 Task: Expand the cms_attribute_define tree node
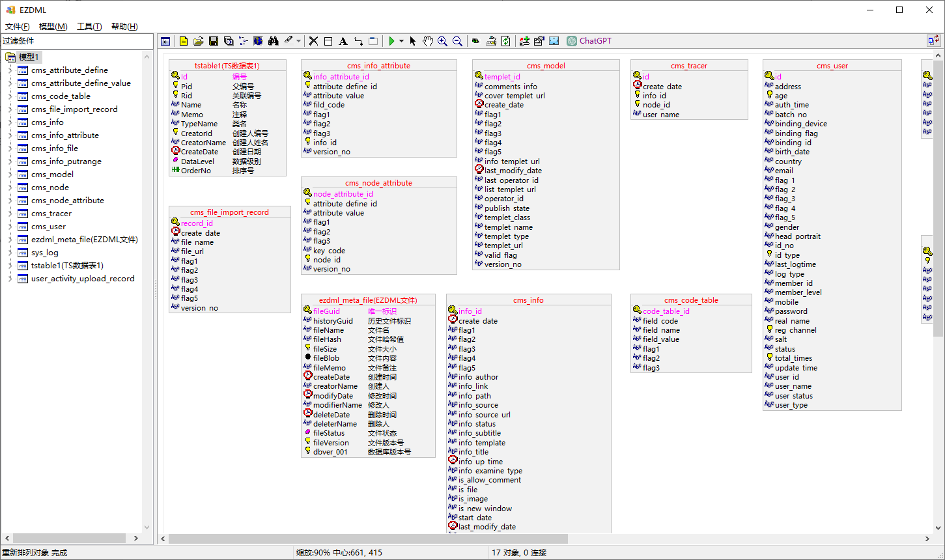pos(10,70)
